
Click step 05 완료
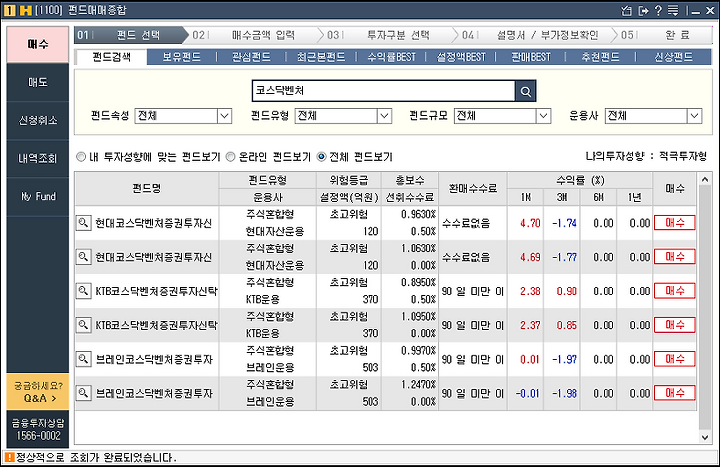665,35
